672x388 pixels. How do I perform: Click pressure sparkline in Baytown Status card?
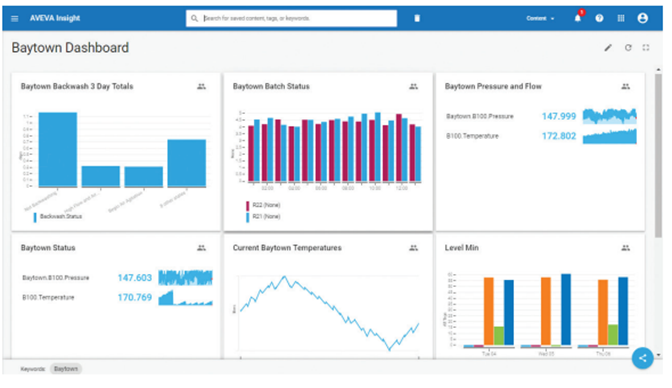185,278
